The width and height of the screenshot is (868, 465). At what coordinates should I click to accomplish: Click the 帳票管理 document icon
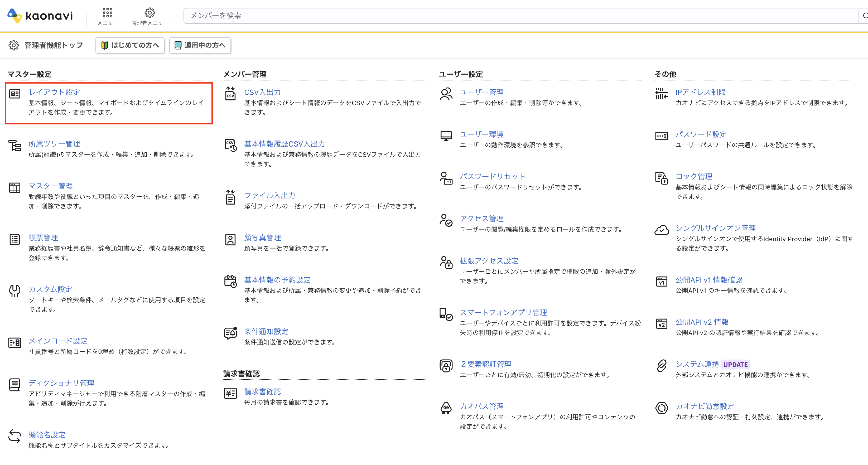(x=15, y=239)
